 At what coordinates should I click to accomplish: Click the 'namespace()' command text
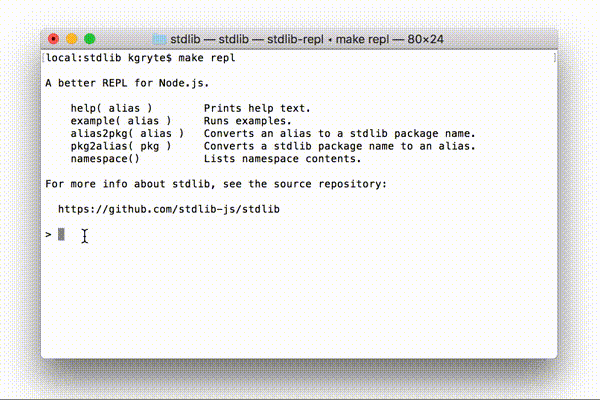point(105,159)
